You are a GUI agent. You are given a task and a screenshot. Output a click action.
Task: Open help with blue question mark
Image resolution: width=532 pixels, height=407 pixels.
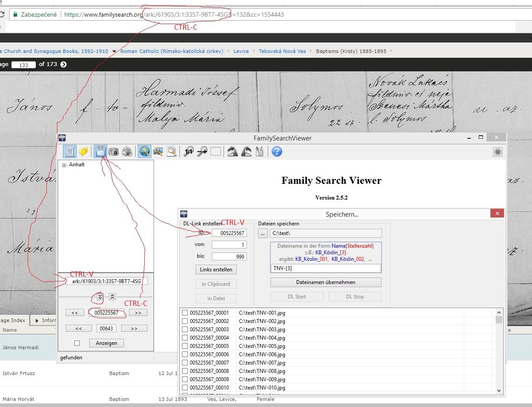coord(276,152)
